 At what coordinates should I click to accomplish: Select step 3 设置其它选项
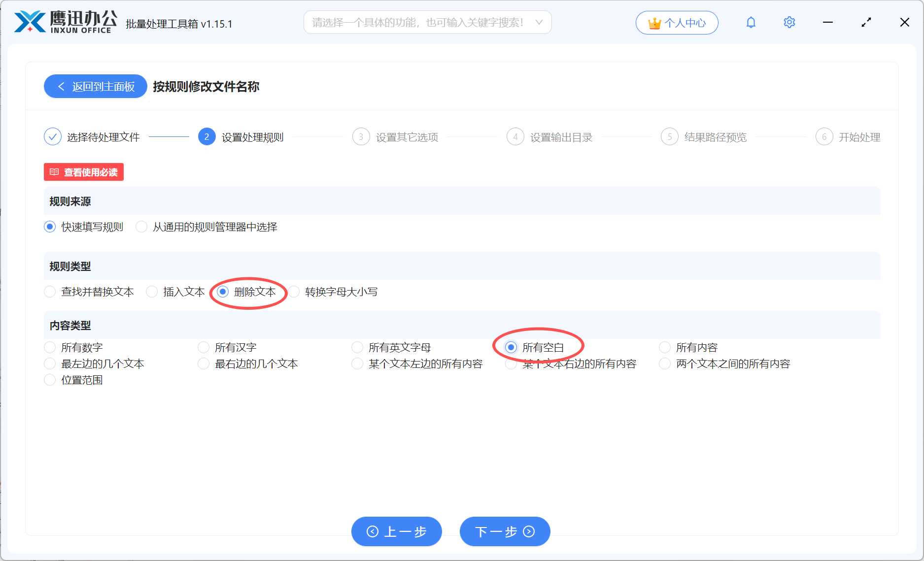pyautogui.click(x=395, y=137)
